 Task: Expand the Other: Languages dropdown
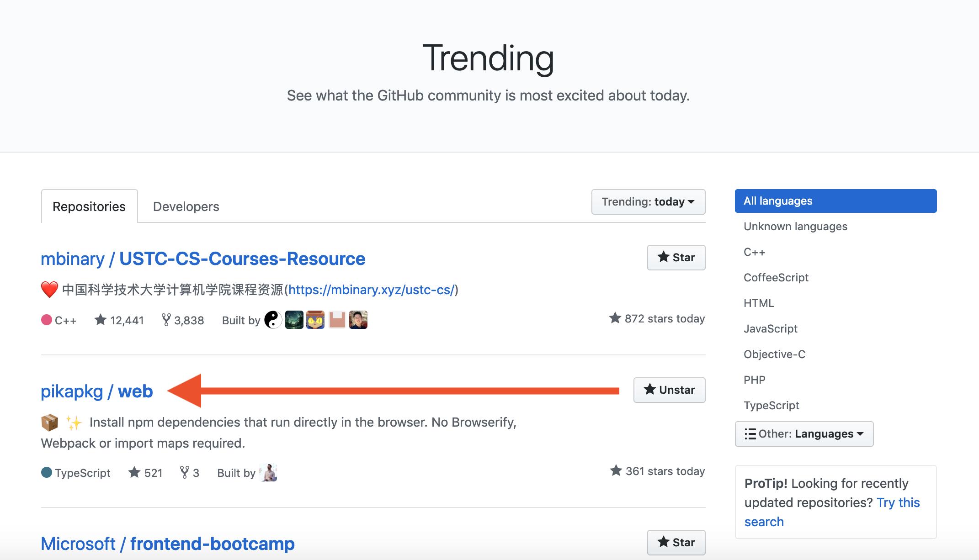point(804,434)
